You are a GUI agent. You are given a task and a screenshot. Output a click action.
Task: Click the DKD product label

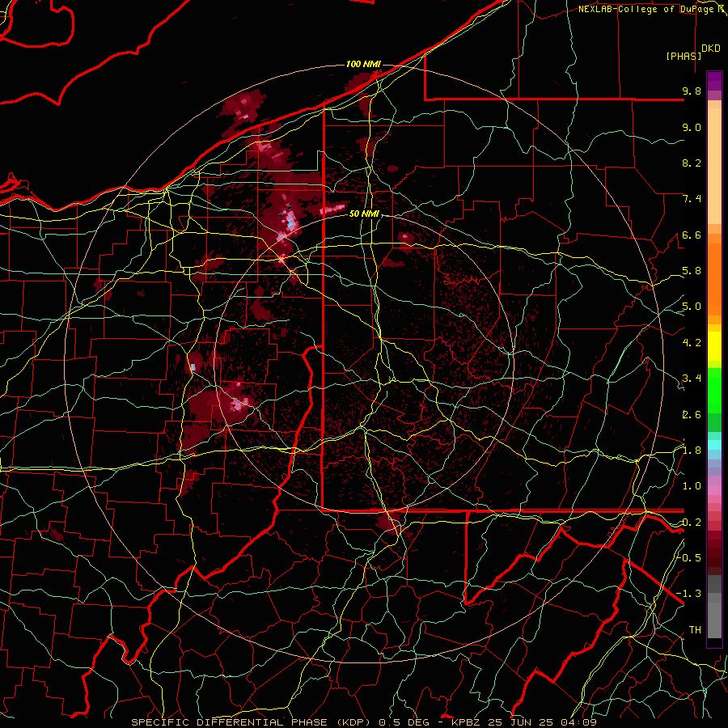[711, 49]
